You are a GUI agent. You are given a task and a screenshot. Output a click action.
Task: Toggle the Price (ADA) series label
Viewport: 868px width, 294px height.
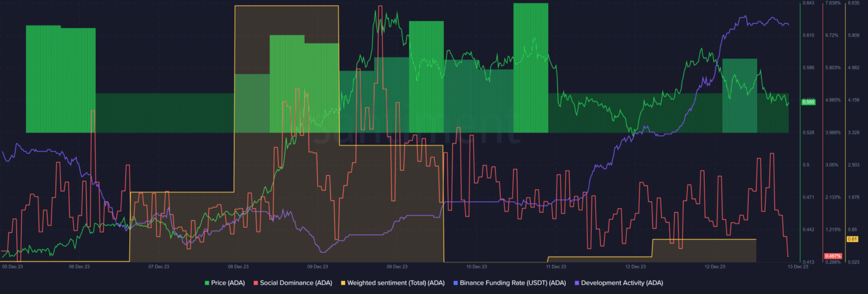click(x=228, y=283)
